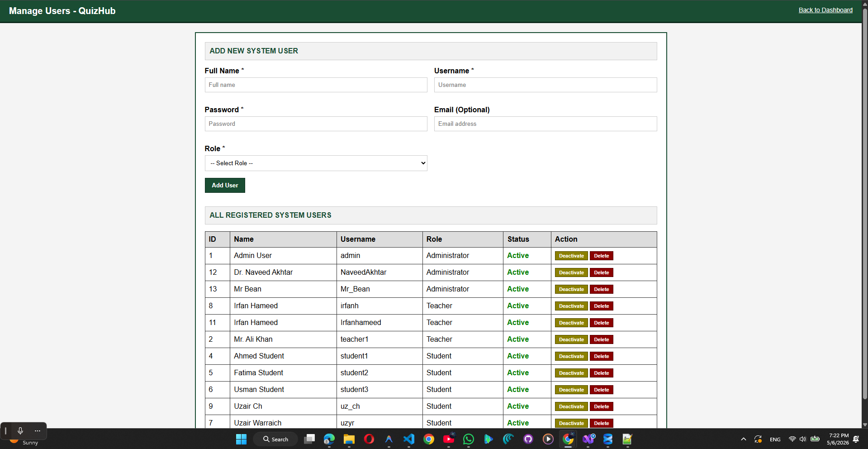
Task: Open the clock showing 7:22 PM
Action: point(838,439)
